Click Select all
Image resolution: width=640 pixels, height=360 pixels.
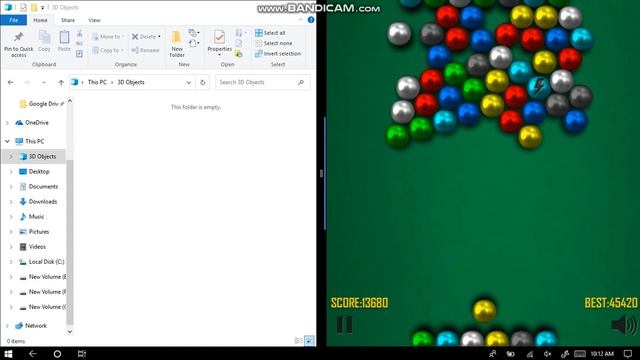pos(270,33)
